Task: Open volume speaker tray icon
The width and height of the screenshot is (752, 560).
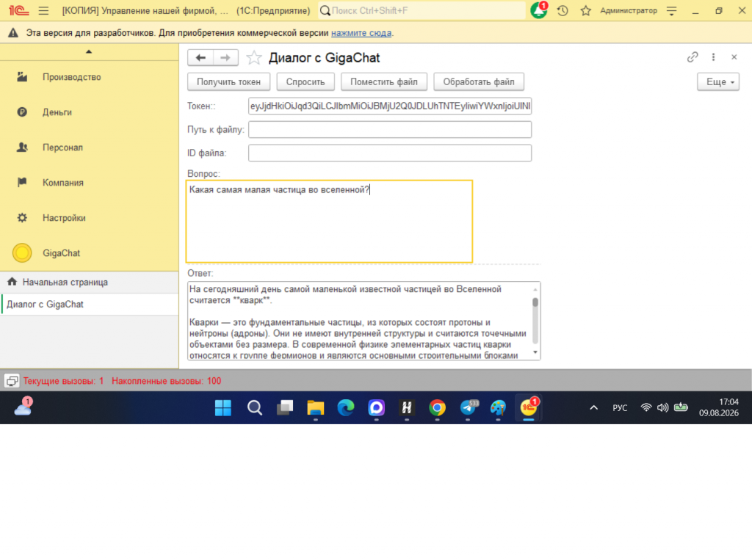Action: point(663,408)
